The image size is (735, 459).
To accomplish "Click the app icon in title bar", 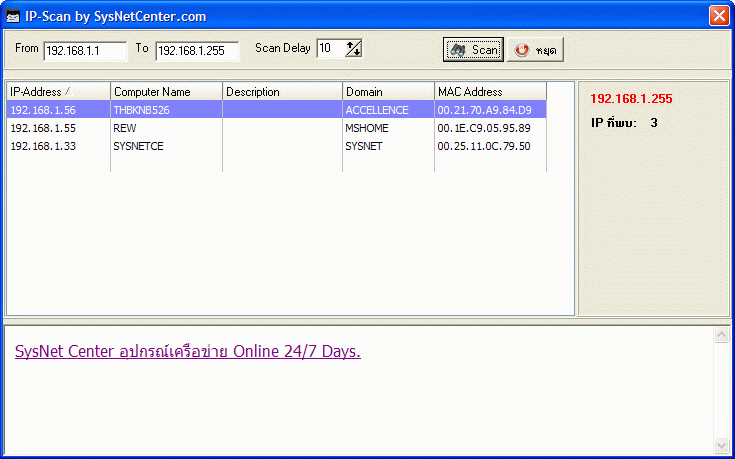I will coord(13,15).
